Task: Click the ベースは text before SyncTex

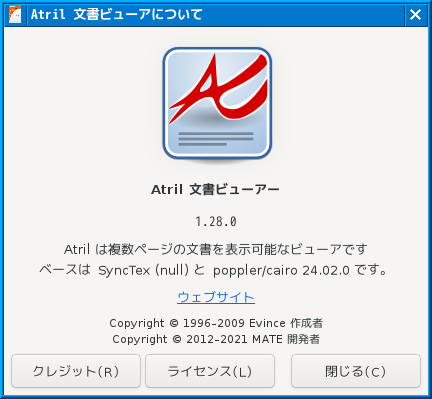Action: tap(65, 270)
